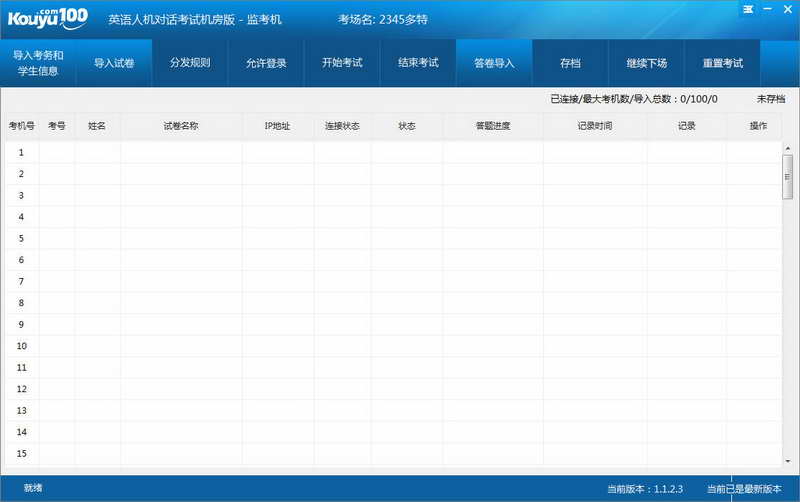End the exam with 结束考试
Screen dimensions: 800x502
[x=418, y=63]
